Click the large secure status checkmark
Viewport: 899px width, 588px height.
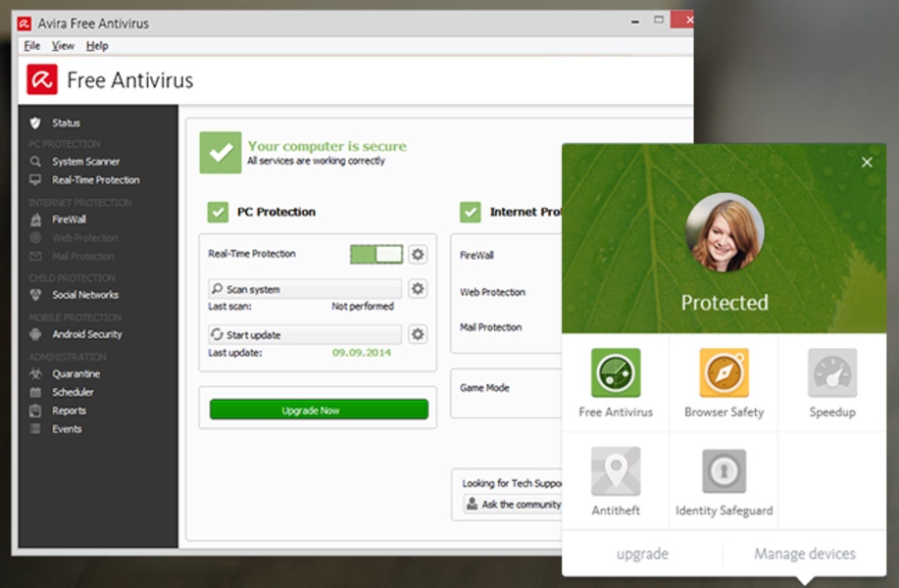221,153
